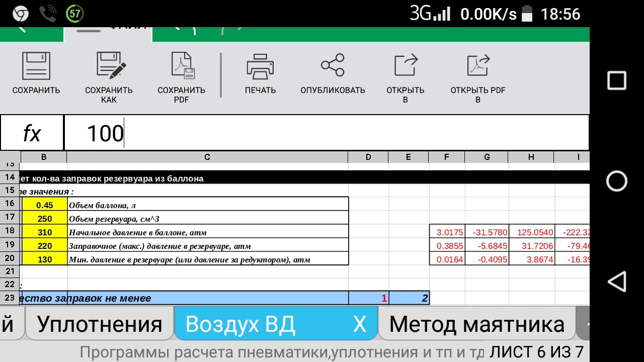
Task: Select yellow cell containing 0.45
Action: (x=44, y=205)
